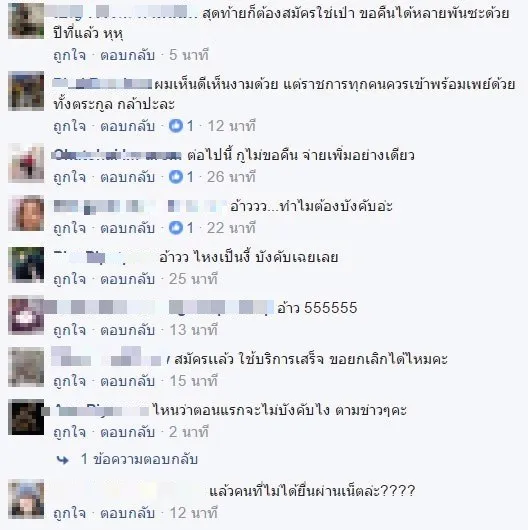Click the '13 นาที' timestamp
This screenshot has width=528, height=530.
[x=193, y=330]
